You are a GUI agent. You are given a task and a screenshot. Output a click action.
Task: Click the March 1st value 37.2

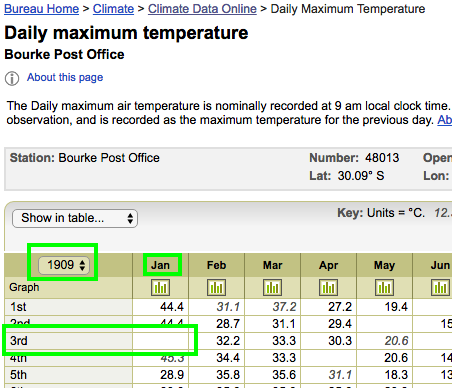tap(284, 307)
